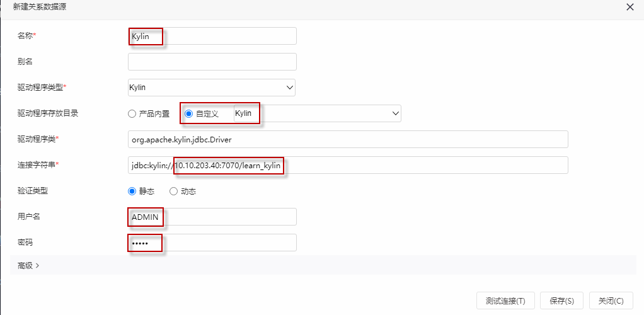Select the 自定义 radio button

pyautogui.click(x=189, y=114)
